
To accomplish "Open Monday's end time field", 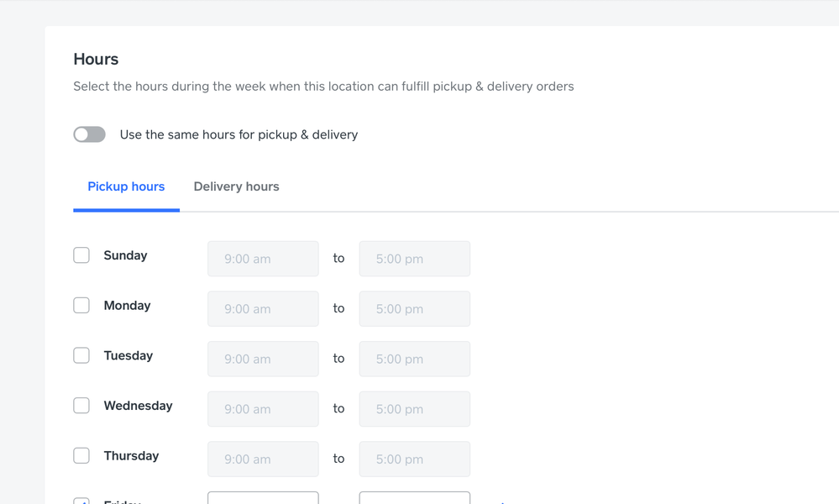I will 414,309.
